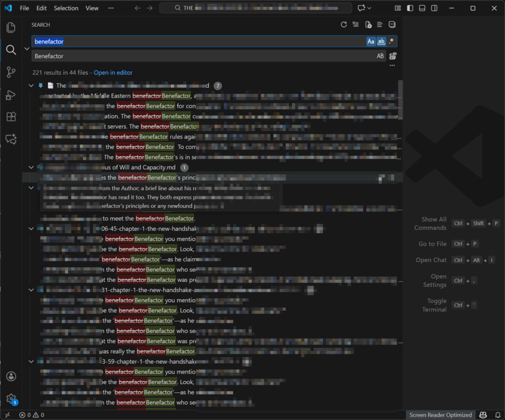Open the File menu
The height and width of the screenshot is (420, 505).
(x=24, y=8)
